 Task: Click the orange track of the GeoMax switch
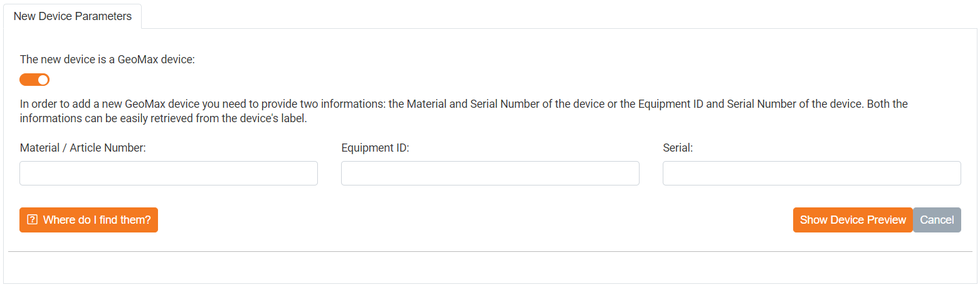(28, 80)
